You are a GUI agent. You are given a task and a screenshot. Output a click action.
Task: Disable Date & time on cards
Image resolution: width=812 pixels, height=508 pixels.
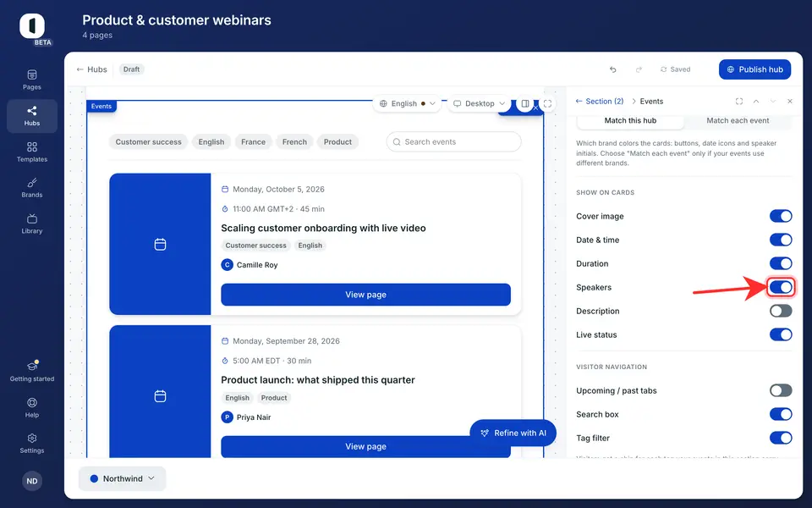tap(781, 240)
